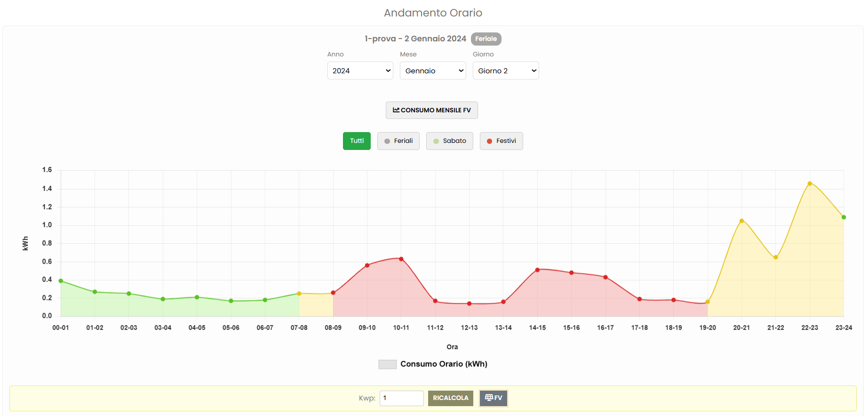Open the Consumo Mensile FV view
Viewport: 868px width, 416px height.
point(432,110)
